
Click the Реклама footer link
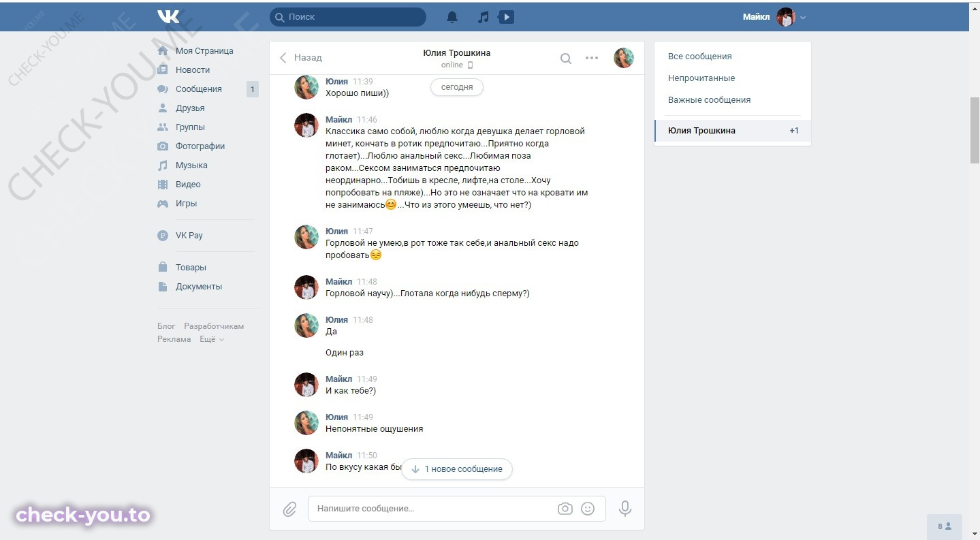174,339
